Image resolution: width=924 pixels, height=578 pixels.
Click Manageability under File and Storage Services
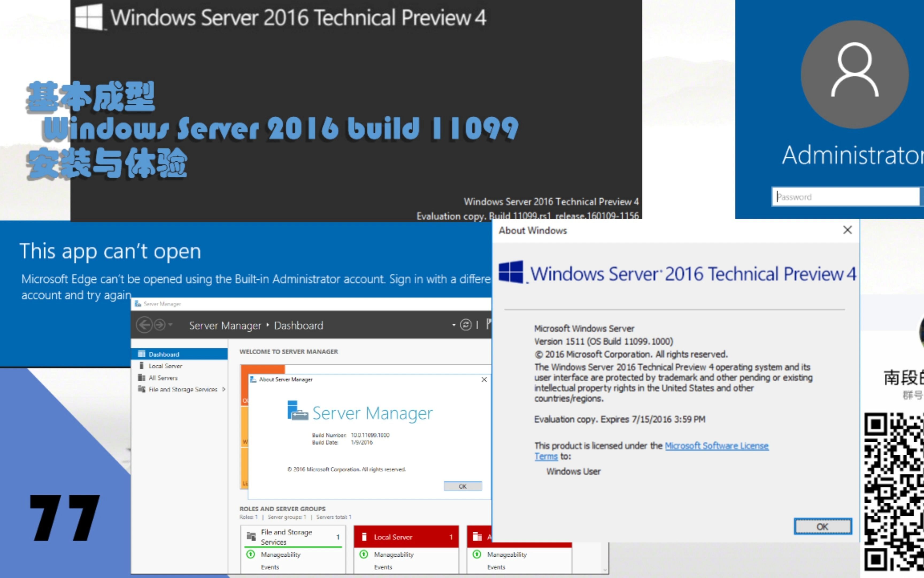pyautogui.click(x=281, y=554)
